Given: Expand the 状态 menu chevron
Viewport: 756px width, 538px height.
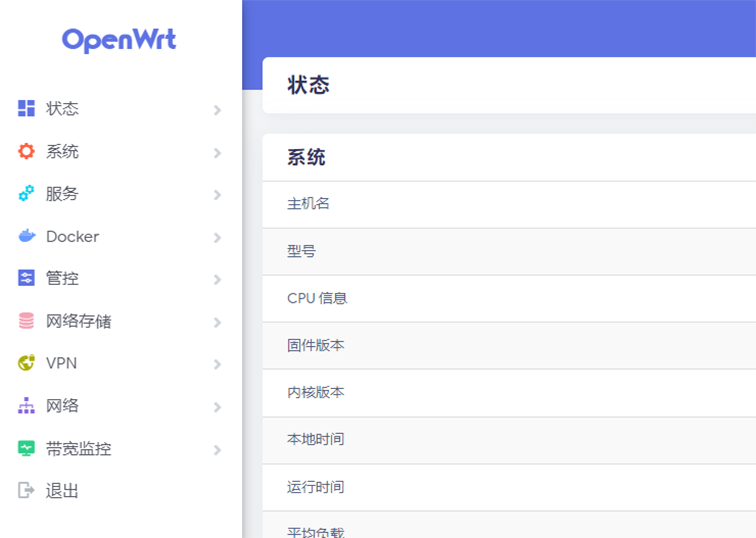Looking at the screenshot, I should (217, 110).
